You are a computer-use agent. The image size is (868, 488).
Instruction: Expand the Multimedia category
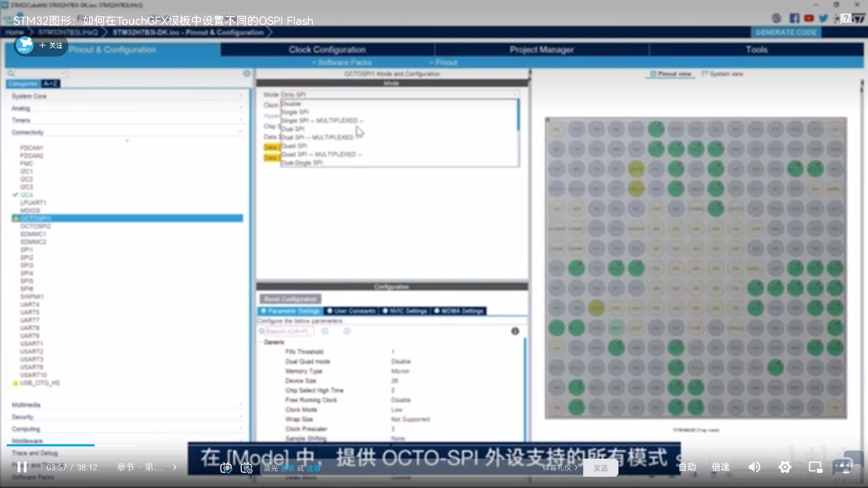coord(127,405)
